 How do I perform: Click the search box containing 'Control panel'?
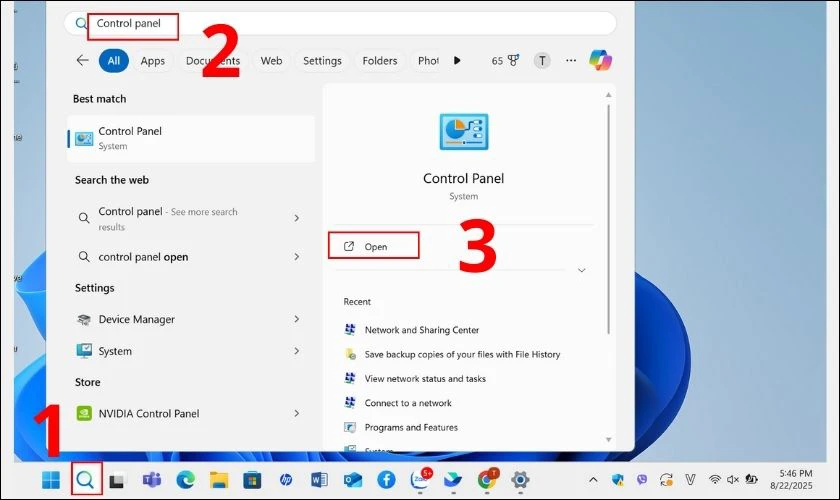[340, 24]
